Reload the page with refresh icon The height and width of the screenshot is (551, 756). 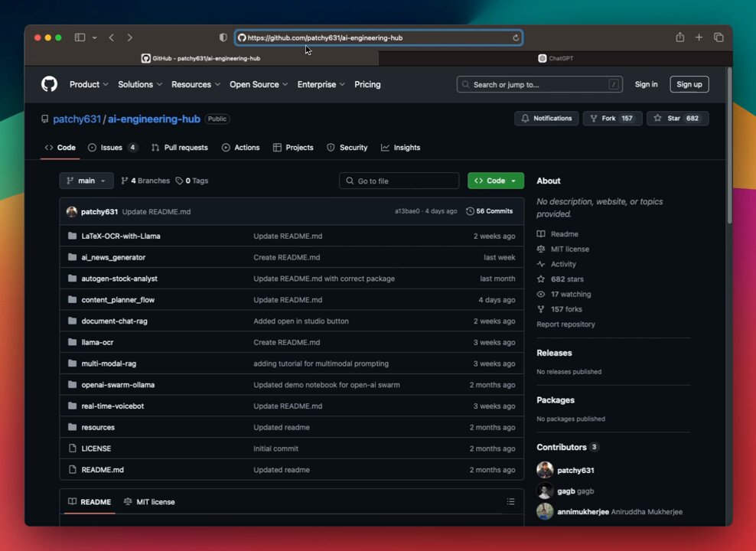[x=516, y=37]
